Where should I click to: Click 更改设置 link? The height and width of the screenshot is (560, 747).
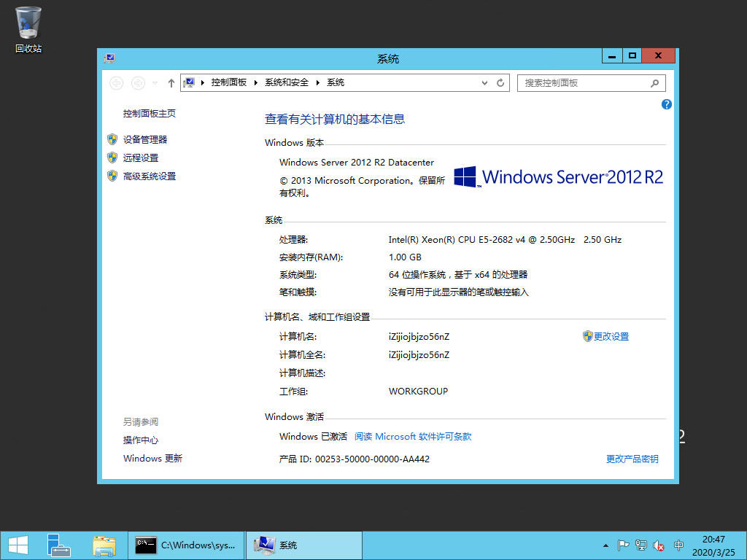[x=611, y=337]
